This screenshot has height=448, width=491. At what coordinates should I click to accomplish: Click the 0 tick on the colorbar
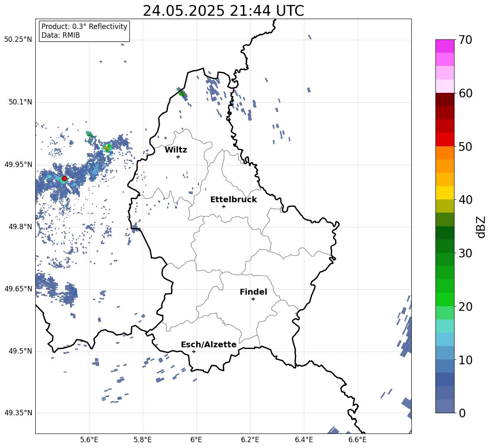(462, 413)
